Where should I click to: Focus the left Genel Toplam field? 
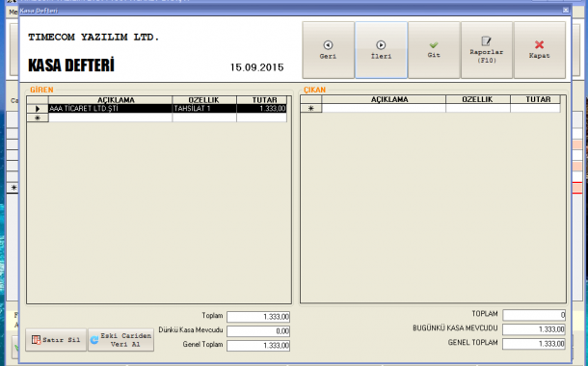[258, 346]
